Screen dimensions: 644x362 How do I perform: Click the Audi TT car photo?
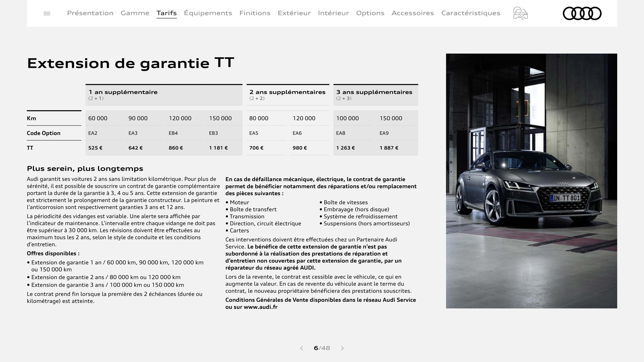(x=531, y=181)
